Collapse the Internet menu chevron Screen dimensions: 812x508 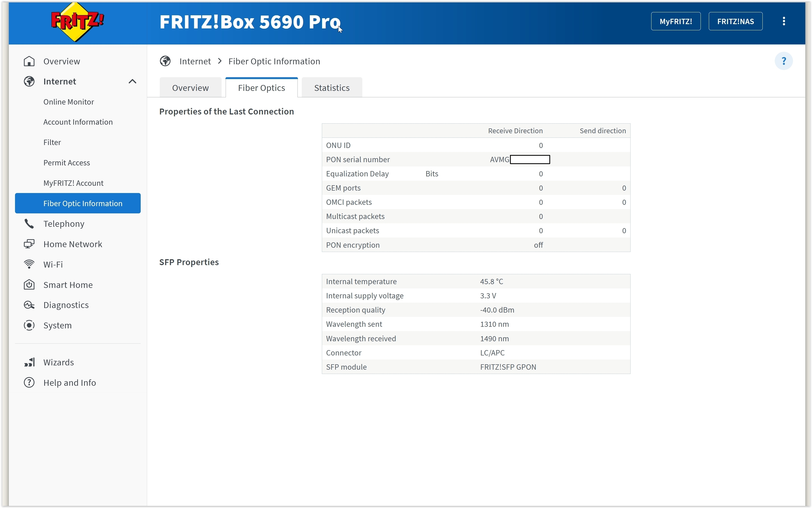pyautogui.click(x=132, y=81)
